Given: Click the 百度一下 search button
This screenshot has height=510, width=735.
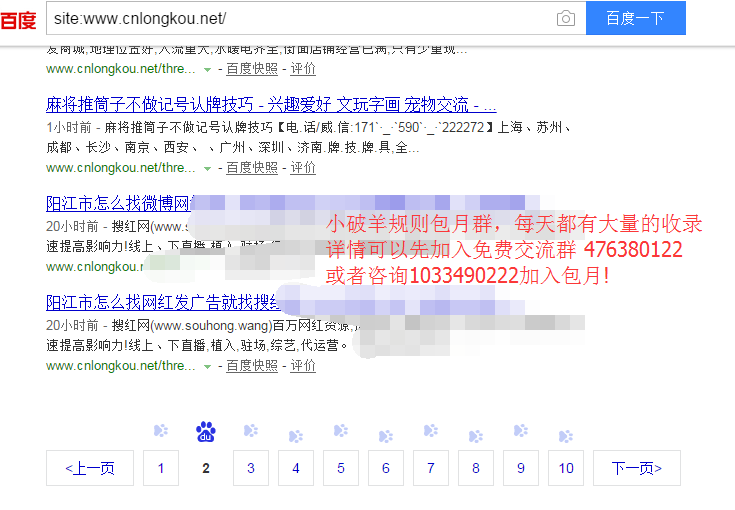Looking at the screenshot, I should [636, 18].
